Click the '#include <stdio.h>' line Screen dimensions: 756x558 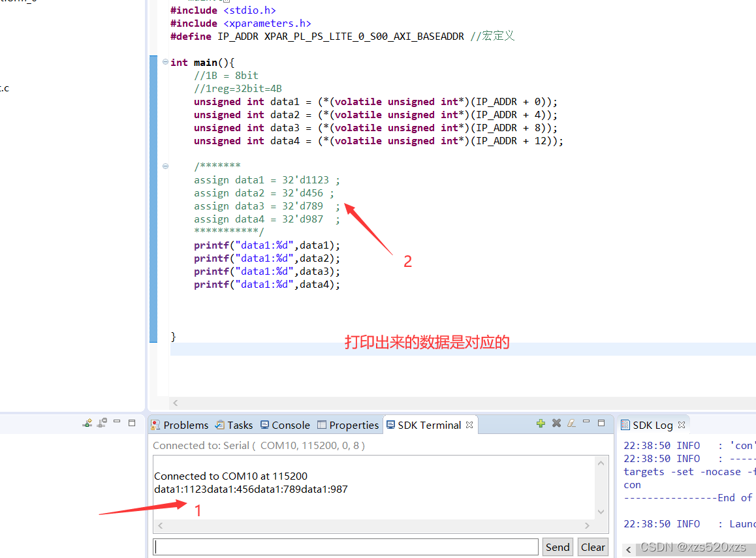pos(223,10)
